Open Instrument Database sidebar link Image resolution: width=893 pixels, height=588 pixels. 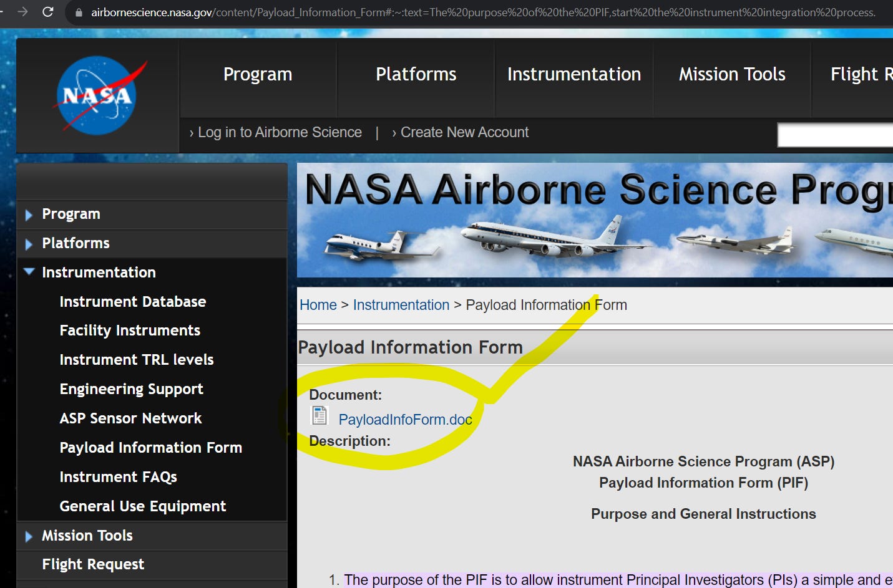(132, 302)
